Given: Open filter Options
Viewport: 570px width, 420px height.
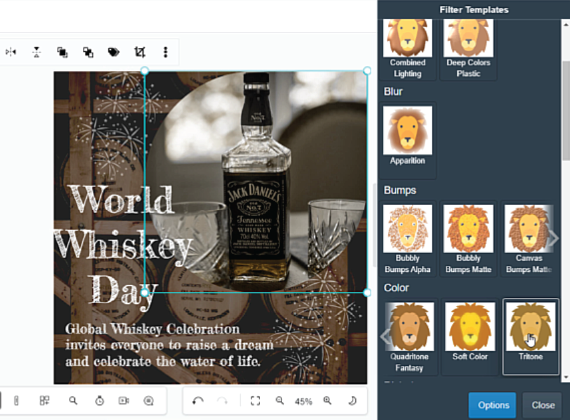Looking at the screenshot, I should point(492,405).
